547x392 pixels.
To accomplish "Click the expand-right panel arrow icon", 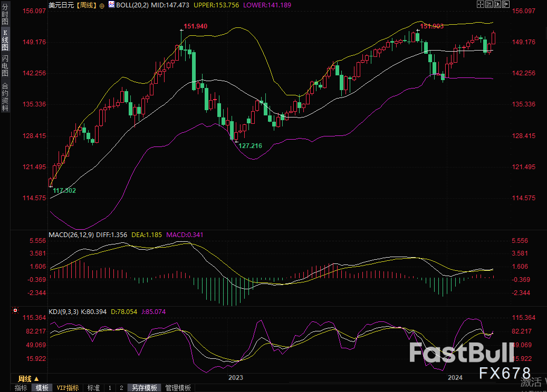I will [x=506, y=4].
